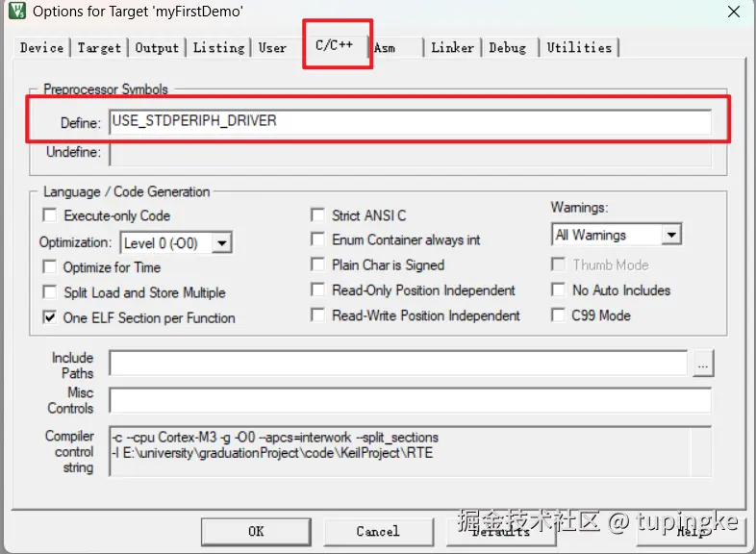The image size is (756, 554).
Task: Switch to the Linker tab
Action: click(x=452, y=48)
